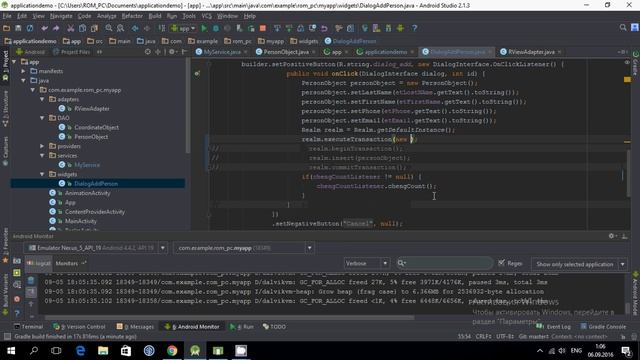Open the Event Log

[553, 327]
